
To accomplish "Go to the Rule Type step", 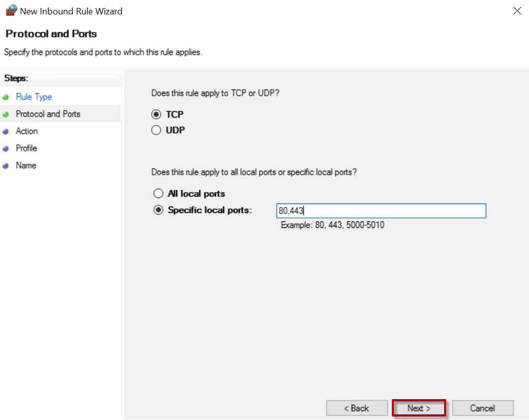I will click(x=34, y=97).
